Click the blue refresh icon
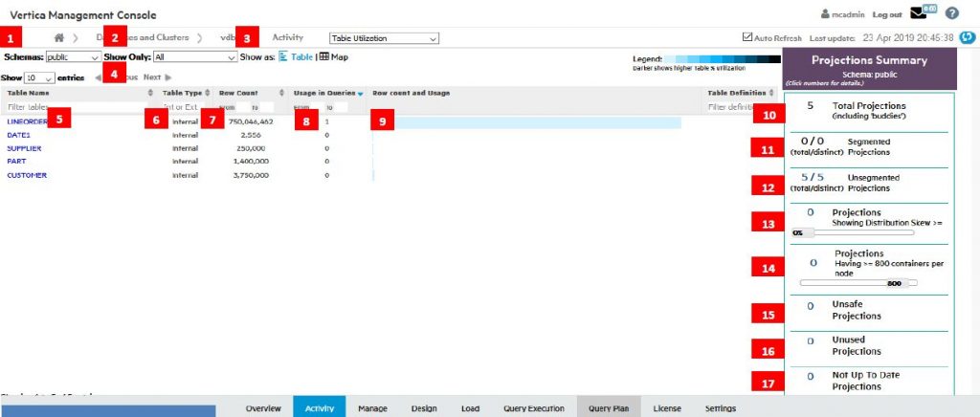 click(x=967, y=38)
